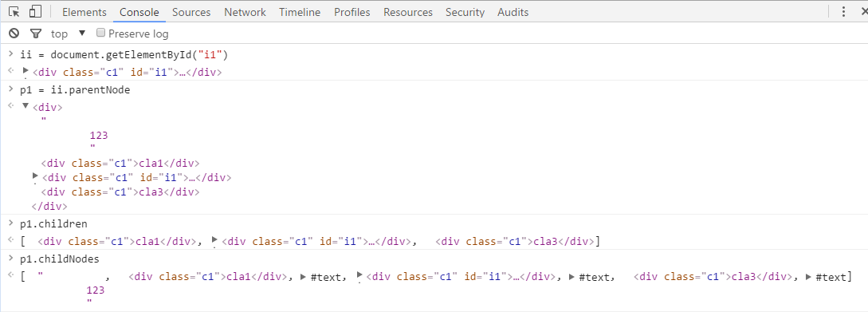Click the ii = document.getElementById command
The image size is (868, 312).
(x=124, y=55)
